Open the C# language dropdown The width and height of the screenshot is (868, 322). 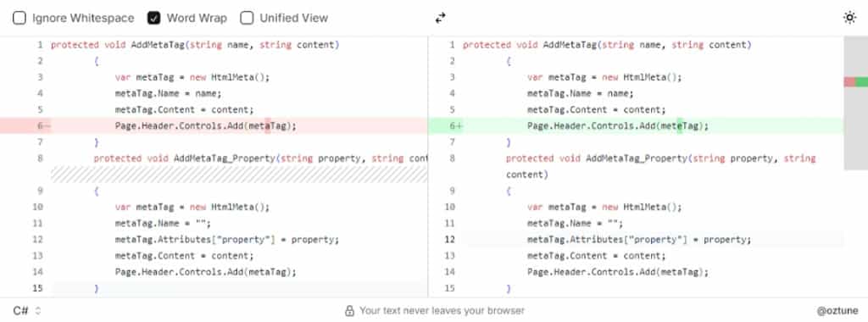point(27,311)
